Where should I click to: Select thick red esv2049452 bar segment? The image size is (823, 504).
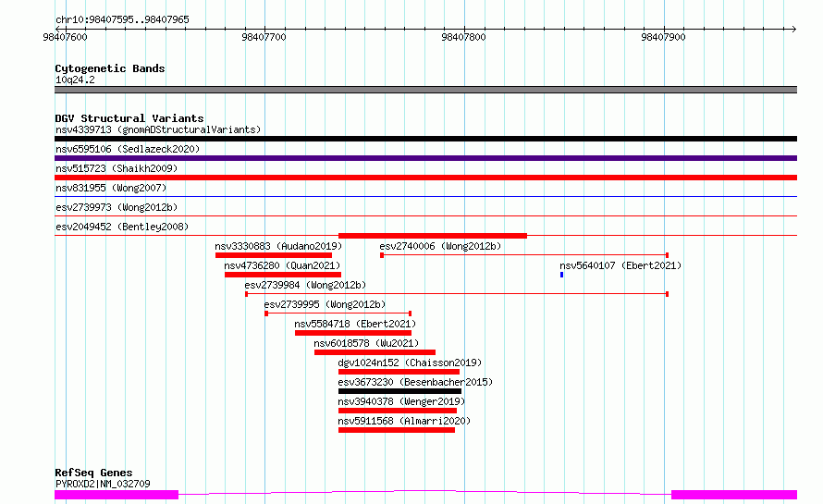coord(433,236)
